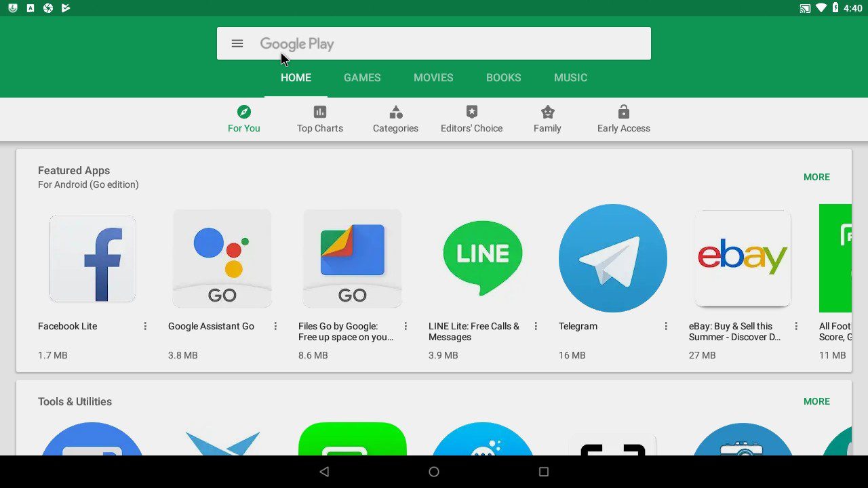Open the Facebook Lite app icon
The height and width of the screenshot is (488, 868).
[92, 258]
